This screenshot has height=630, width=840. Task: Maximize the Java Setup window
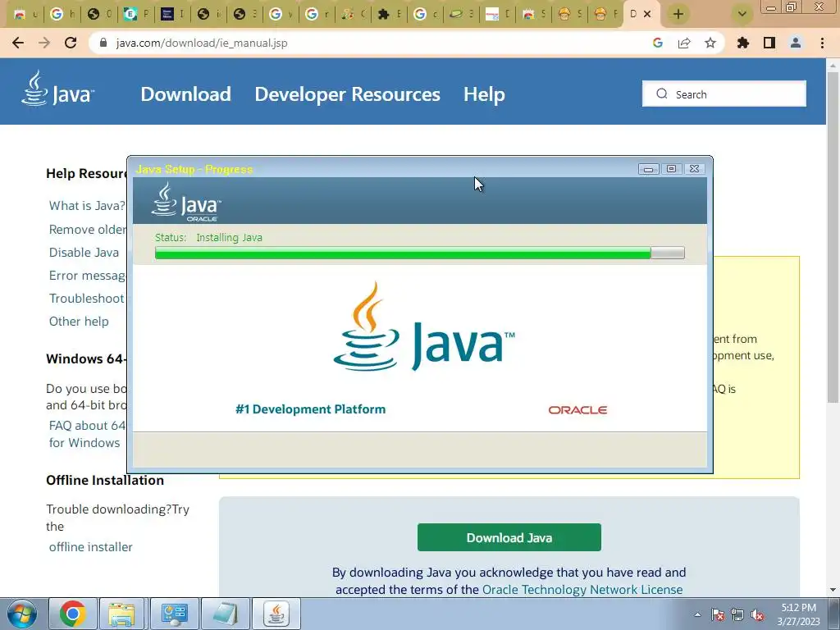tap(671, 169)
